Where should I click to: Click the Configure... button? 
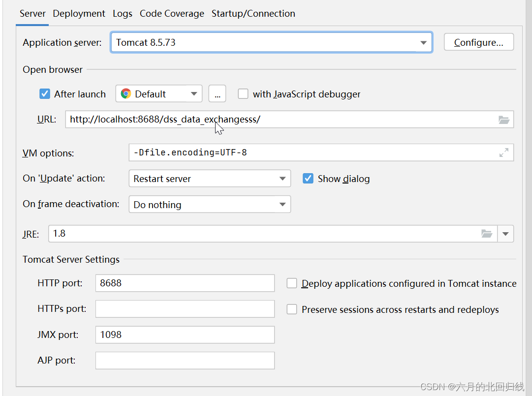[x=479, y=42]
